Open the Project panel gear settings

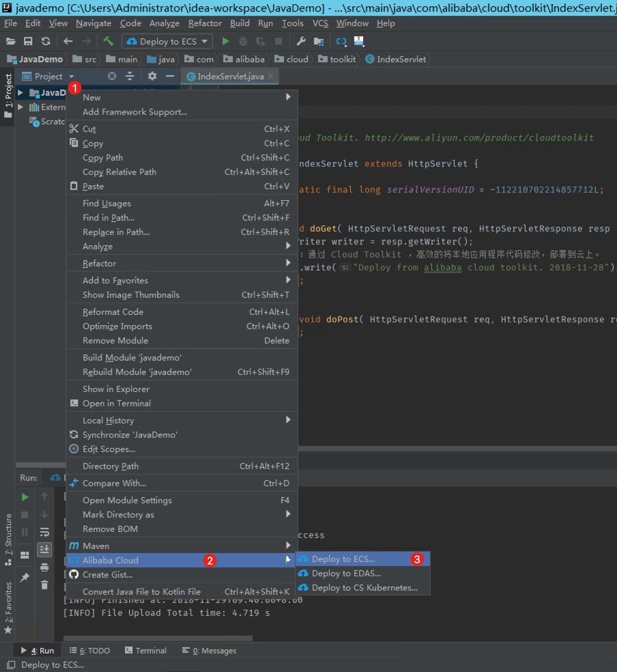tap(152, 76)
